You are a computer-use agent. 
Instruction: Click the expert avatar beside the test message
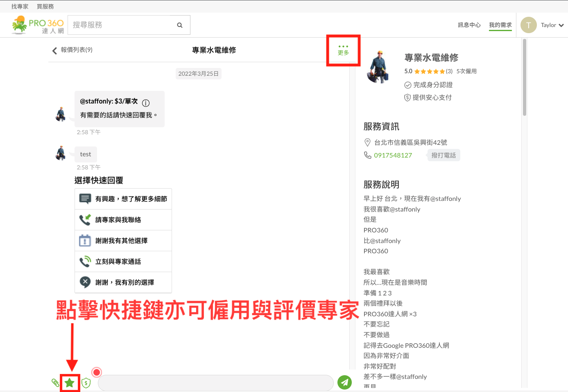point(61,153)
